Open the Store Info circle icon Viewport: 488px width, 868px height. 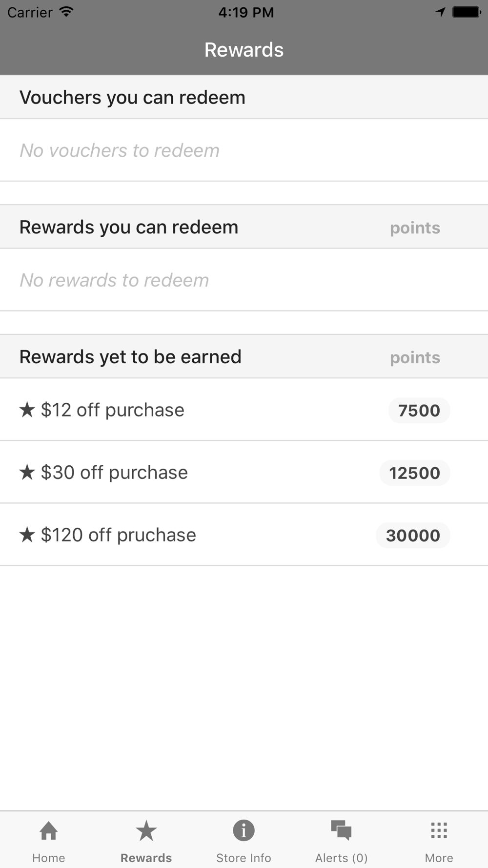click(x=244, y=830)
